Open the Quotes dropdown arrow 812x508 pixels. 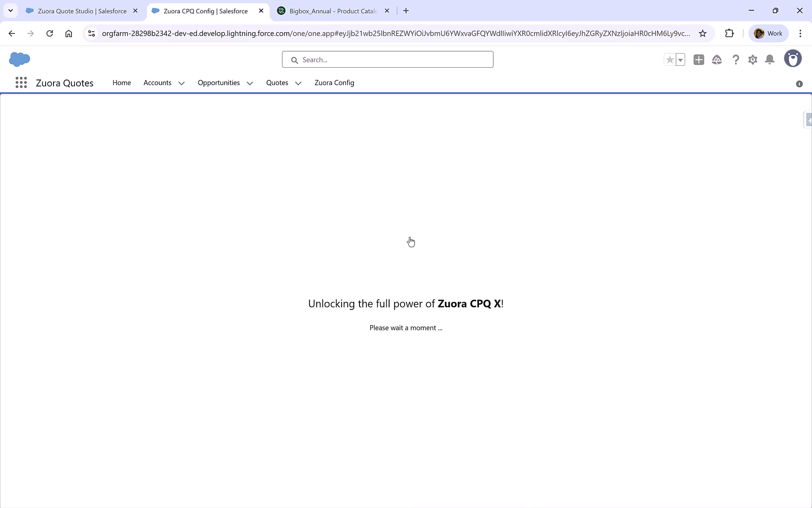coord(298,83)
